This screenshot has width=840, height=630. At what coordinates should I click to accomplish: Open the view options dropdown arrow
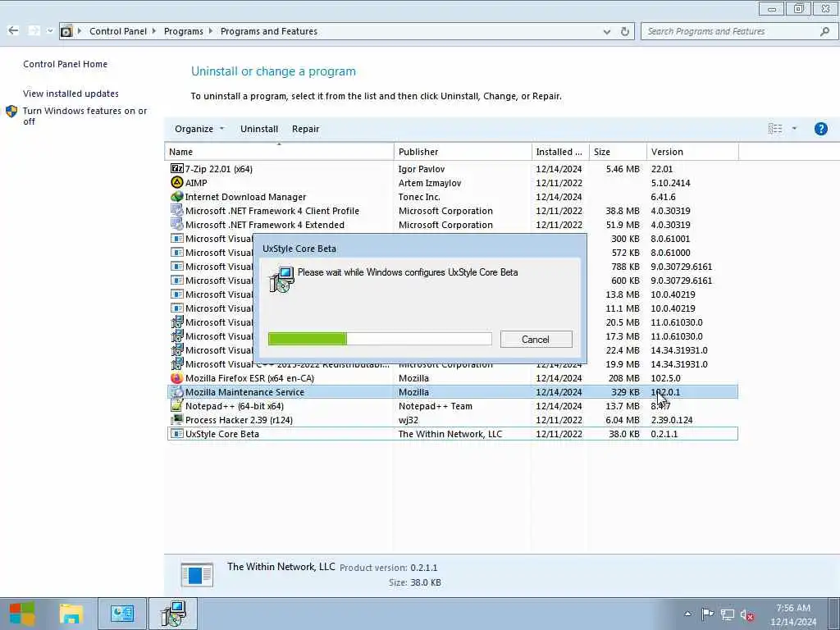(x=794, y=129)
